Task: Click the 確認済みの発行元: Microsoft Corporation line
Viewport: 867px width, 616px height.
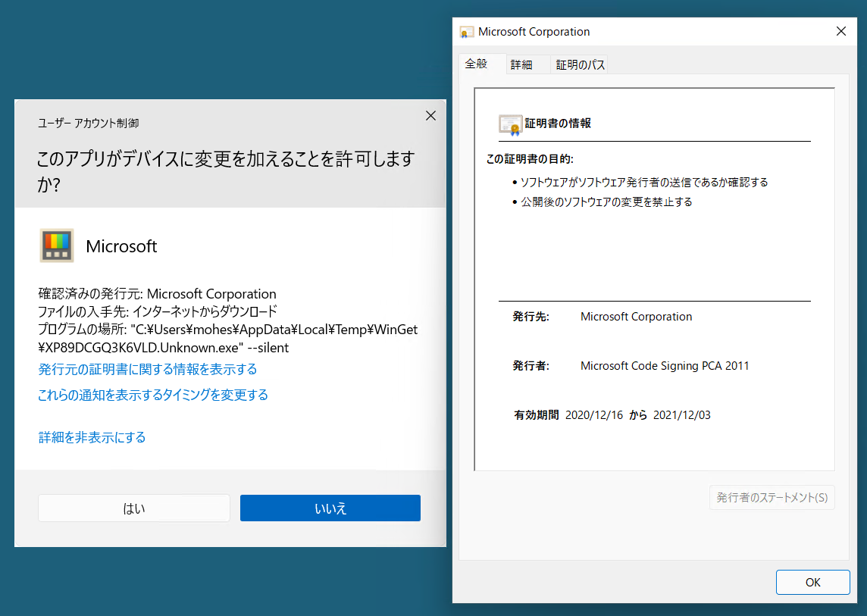Action: [x=157, y=294]
